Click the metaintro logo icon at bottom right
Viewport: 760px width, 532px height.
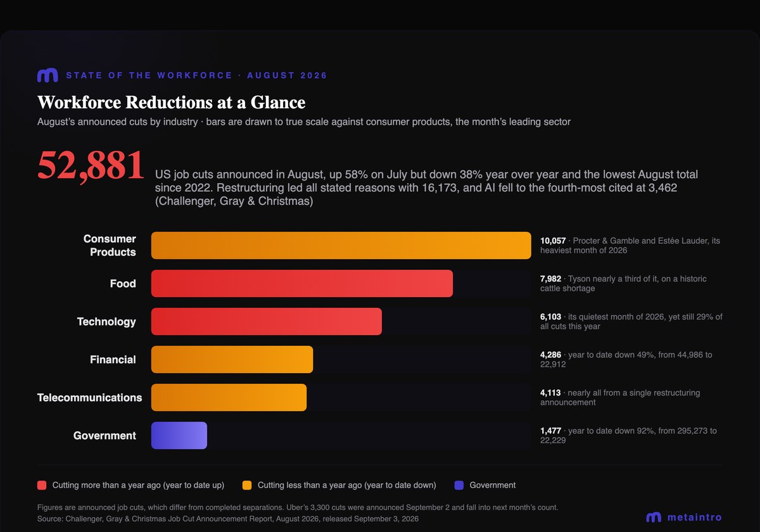point(654,517)
